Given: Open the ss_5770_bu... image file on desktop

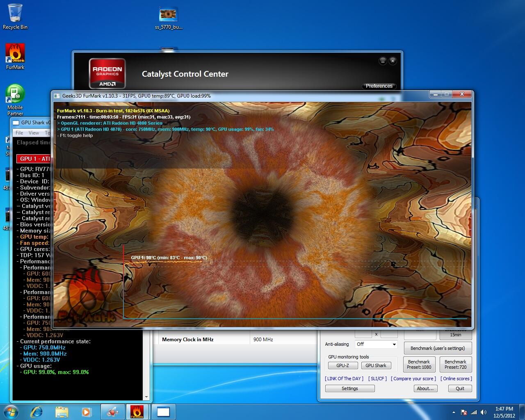Looking at the screenshot, I should coord(169,18).
